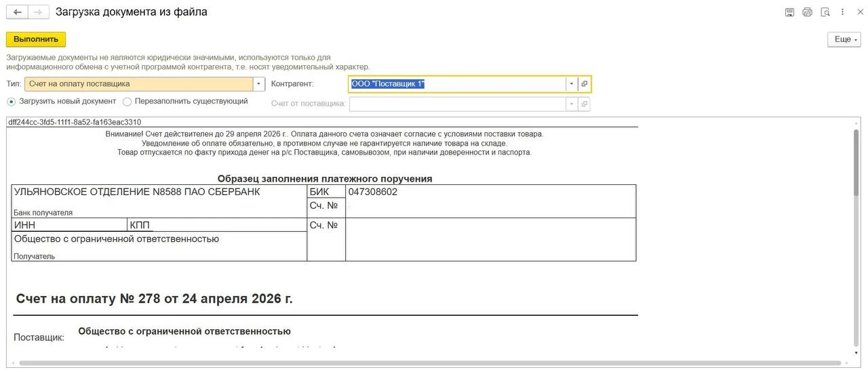Screen dimensions: 868x372
Task: Click the scroll-down arrow of the preview
Action: 856,352
